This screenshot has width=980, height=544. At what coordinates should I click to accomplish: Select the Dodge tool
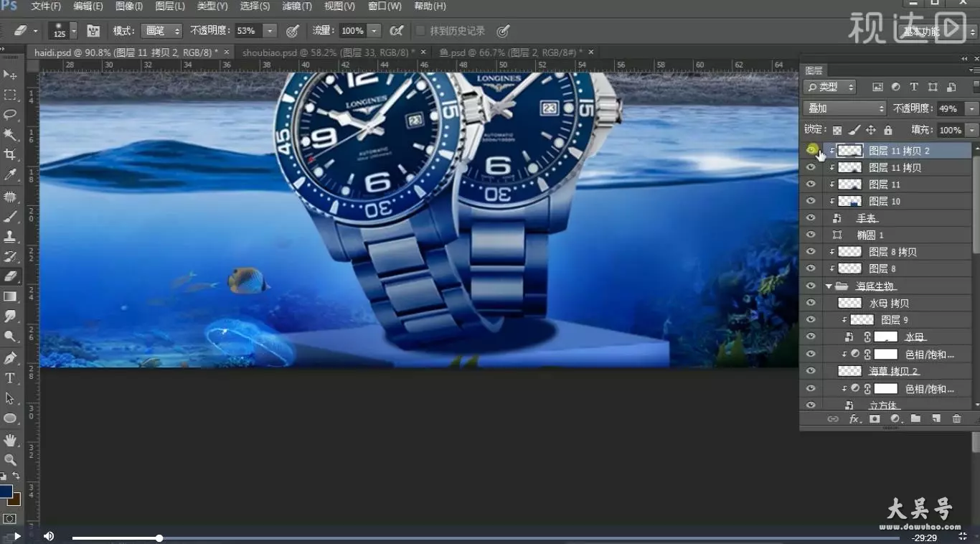tap(10, 336)
